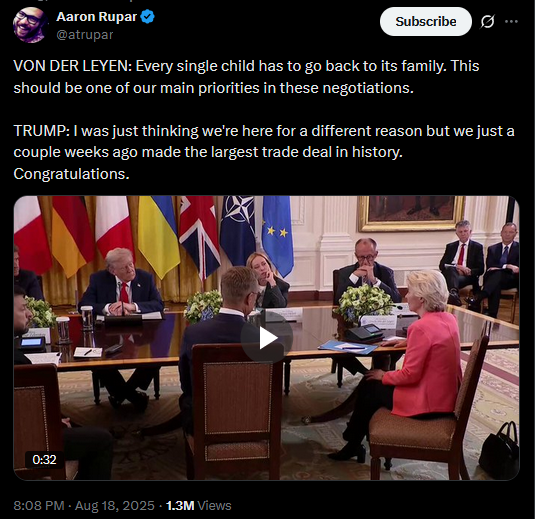
Task: Click the Congratulations line of text
Action: pos(72,174)
